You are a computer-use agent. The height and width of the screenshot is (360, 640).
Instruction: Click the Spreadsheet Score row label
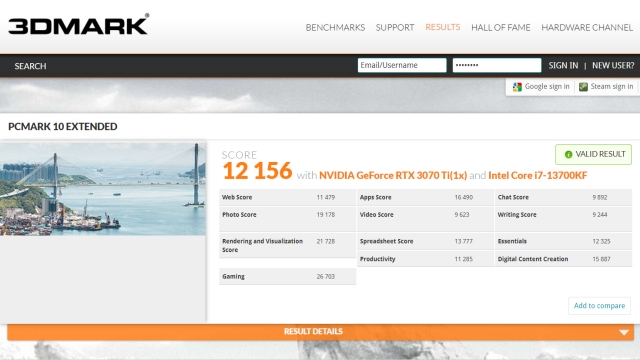click(387, 241)
